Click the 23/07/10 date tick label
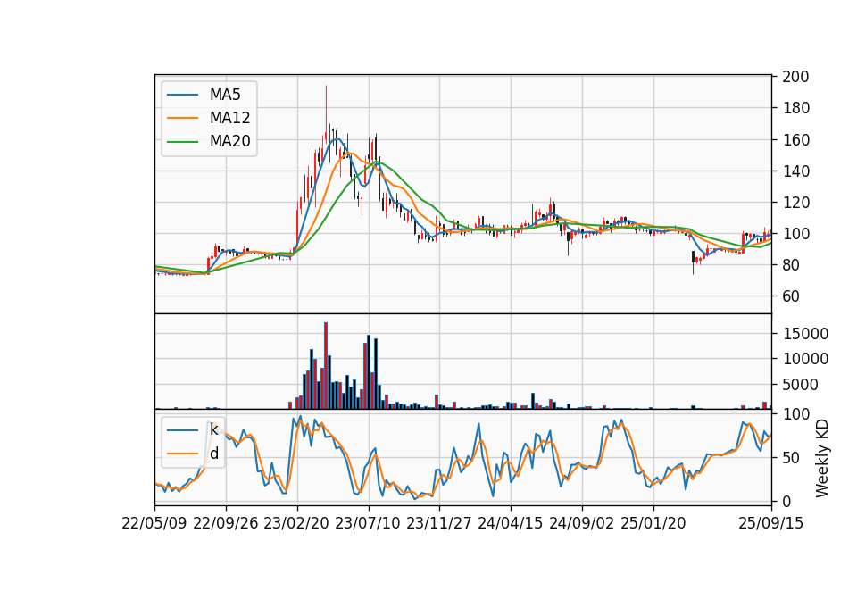The image size is (857, 616). 368,523
